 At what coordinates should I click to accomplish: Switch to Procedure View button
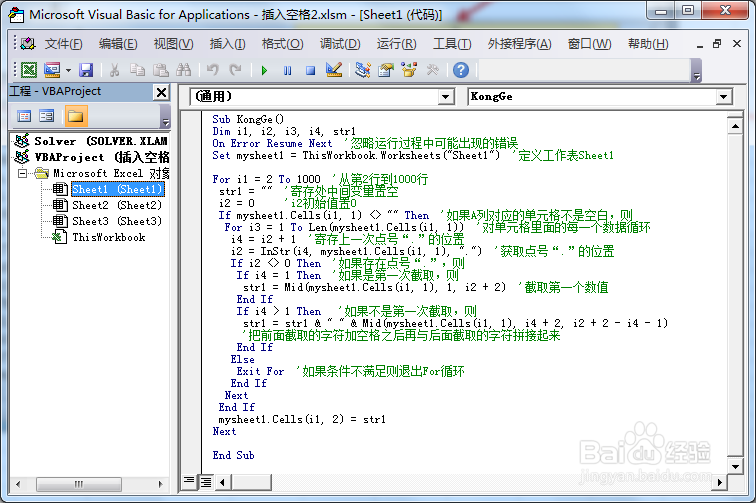coord(189,481)
